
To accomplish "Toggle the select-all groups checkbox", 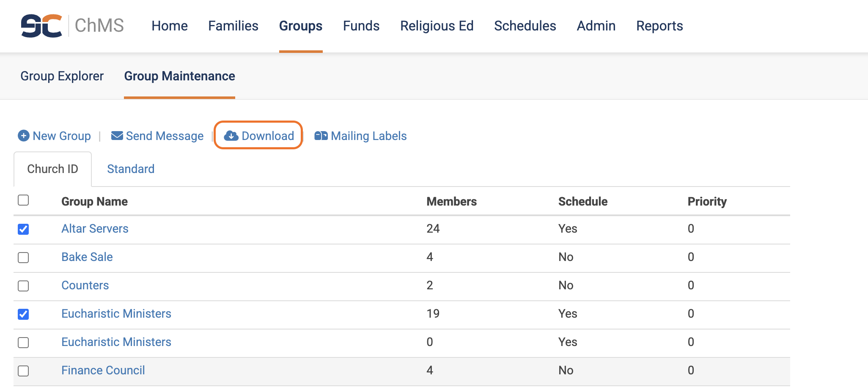I will tap(23, 200).
